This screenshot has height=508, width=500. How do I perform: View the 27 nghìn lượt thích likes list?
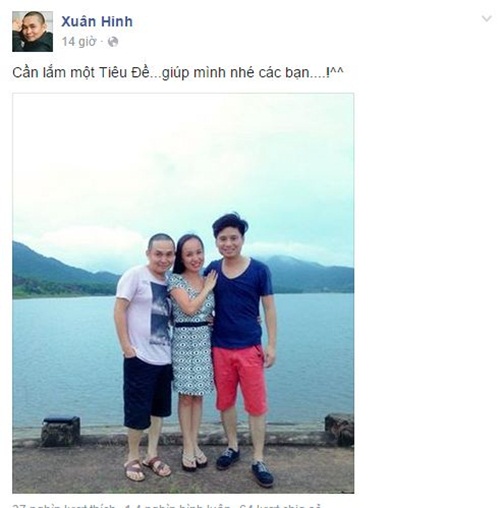(x=63, y=506)
